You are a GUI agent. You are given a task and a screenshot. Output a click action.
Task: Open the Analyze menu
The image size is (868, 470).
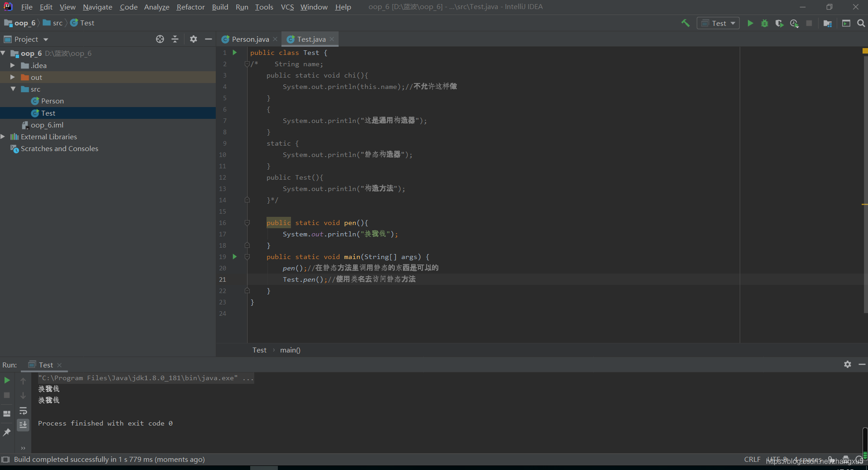pos(156,7)
